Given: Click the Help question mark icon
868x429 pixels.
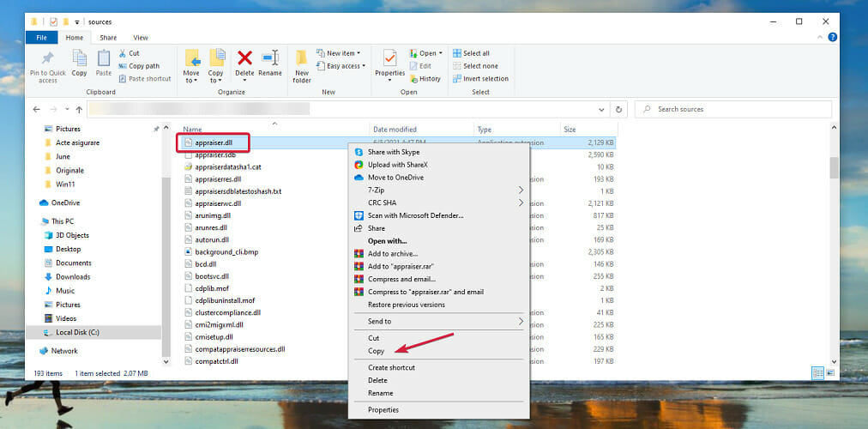Looking at the screenshot, I should pos(832,38).
